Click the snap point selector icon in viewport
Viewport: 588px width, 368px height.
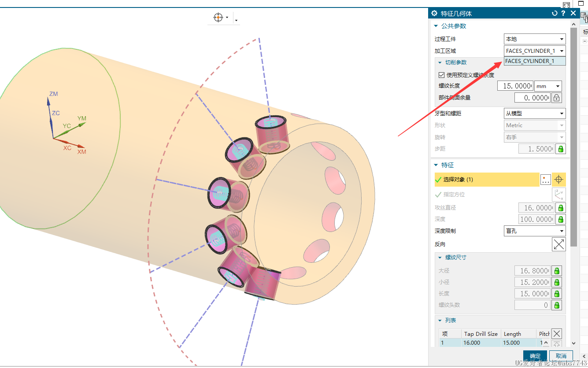218,18
